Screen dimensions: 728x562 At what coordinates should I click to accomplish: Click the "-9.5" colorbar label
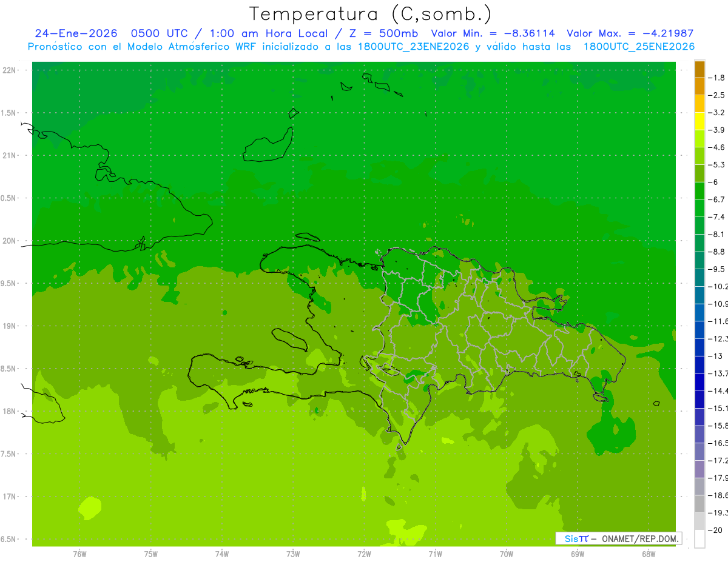click(716, 269)
